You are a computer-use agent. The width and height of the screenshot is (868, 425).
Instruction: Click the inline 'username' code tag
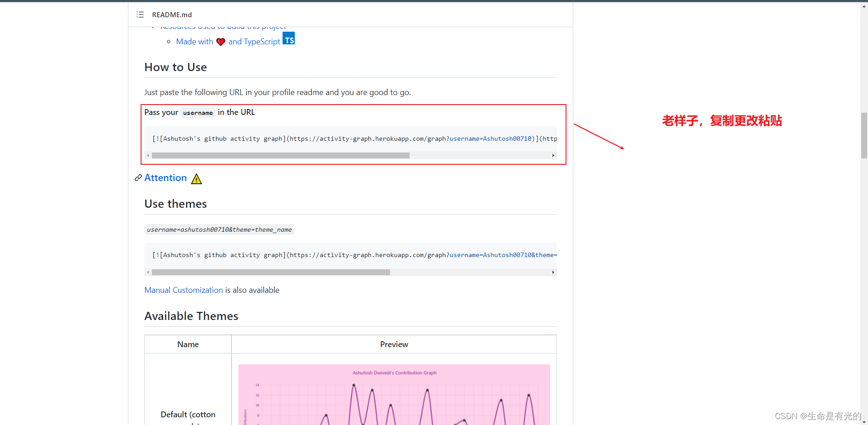pos(198,113)
